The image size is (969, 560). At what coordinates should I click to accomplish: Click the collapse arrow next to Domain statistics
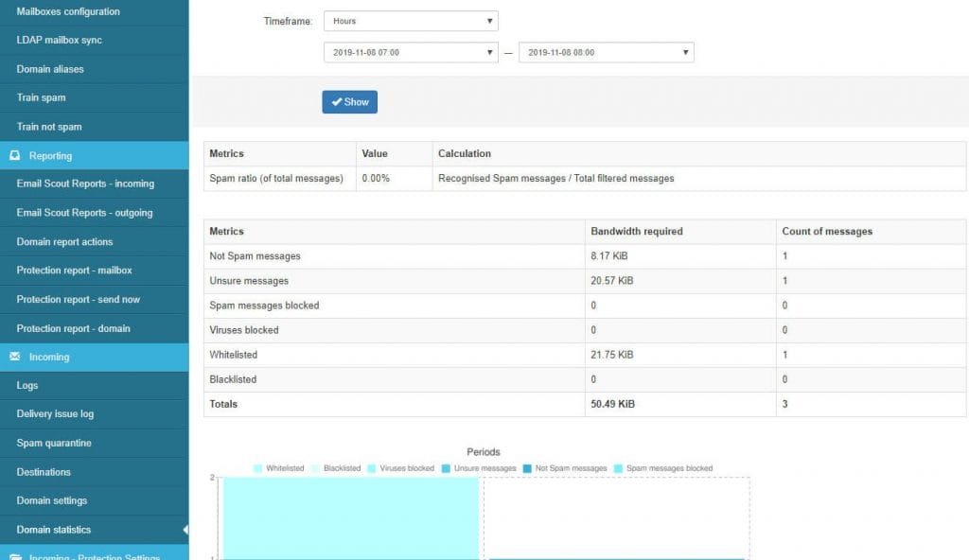point(185,530)
